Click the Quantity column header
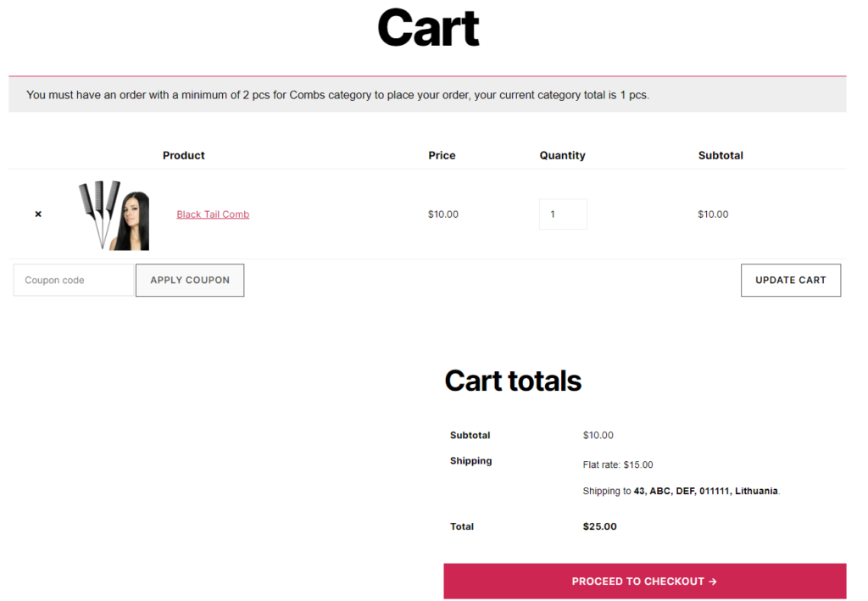868x601 pixels. [562, 155]
